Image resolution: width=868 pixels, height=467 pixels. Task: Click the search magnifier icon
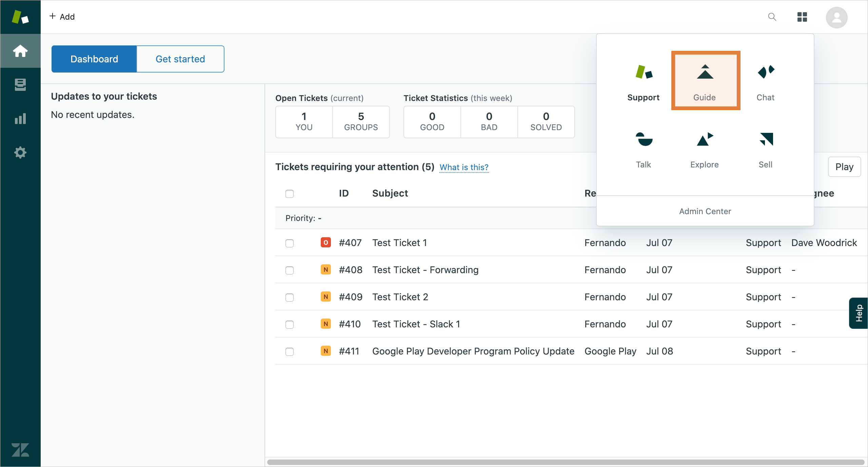[772, 17]
